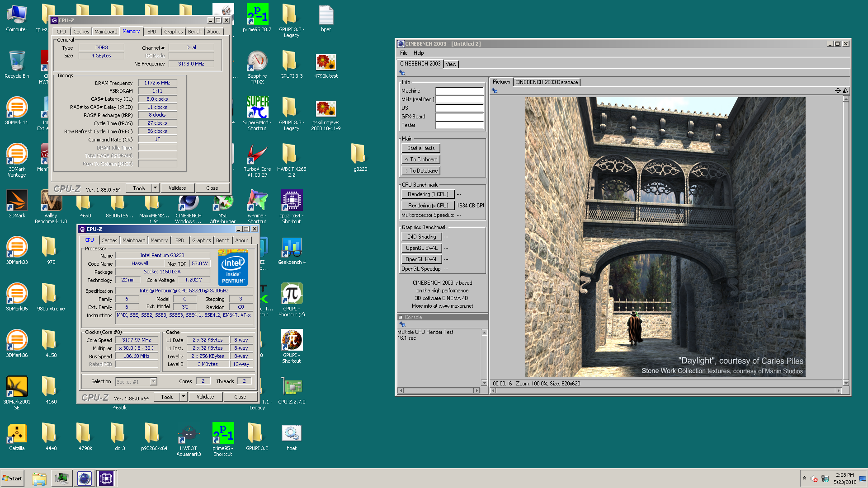Open Graphics tab in upper CPU-Z window

(174, 32)
